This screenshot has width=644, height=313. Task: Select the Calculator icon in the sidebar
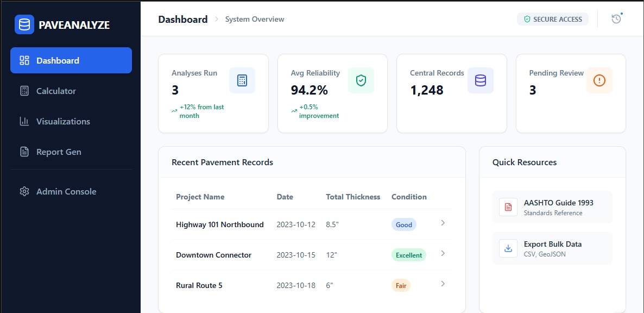pos(24,91)
